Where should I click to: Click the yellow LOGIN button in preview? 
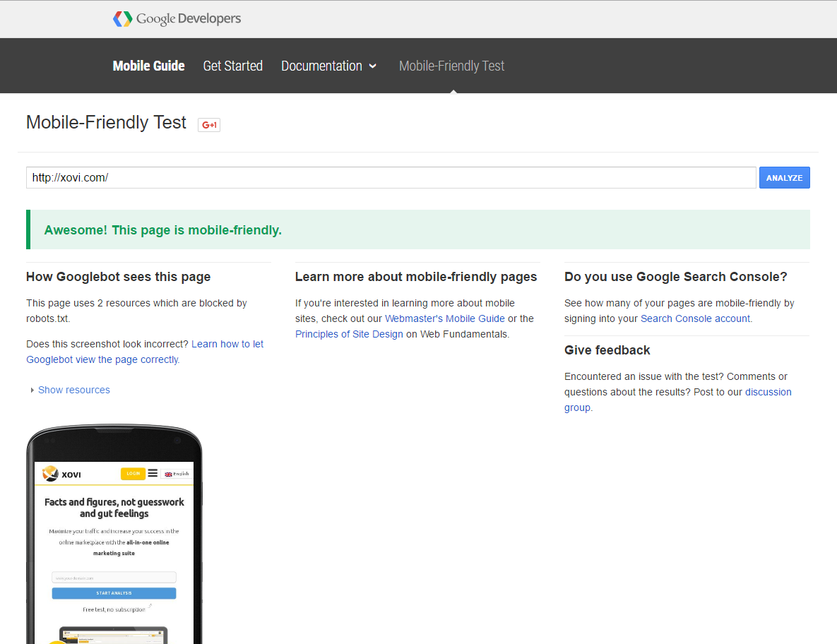tap(133, 473)
